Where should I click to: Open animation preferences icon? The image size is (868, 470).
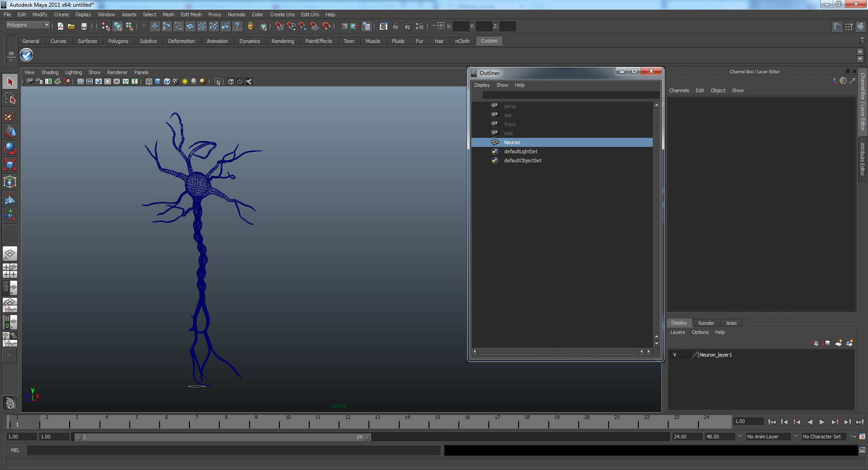(862, 437)
